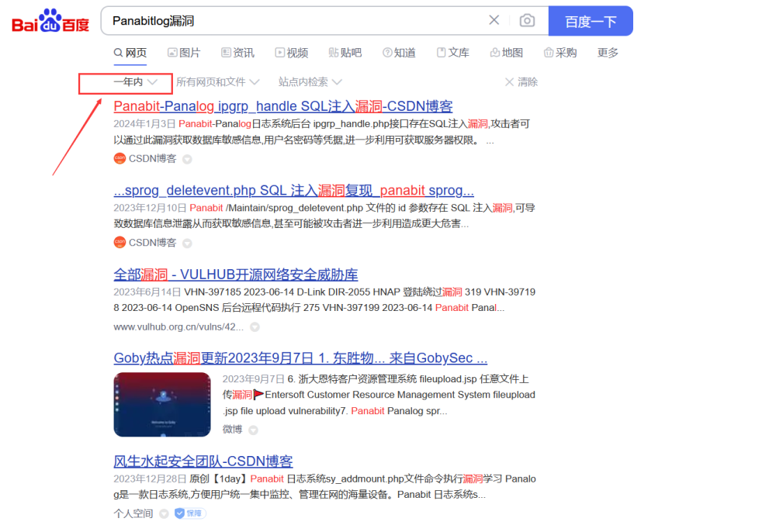Open Panabit-Panalog ipgrp_handle SQL注入漏洞 result

[x=283, y=106]
